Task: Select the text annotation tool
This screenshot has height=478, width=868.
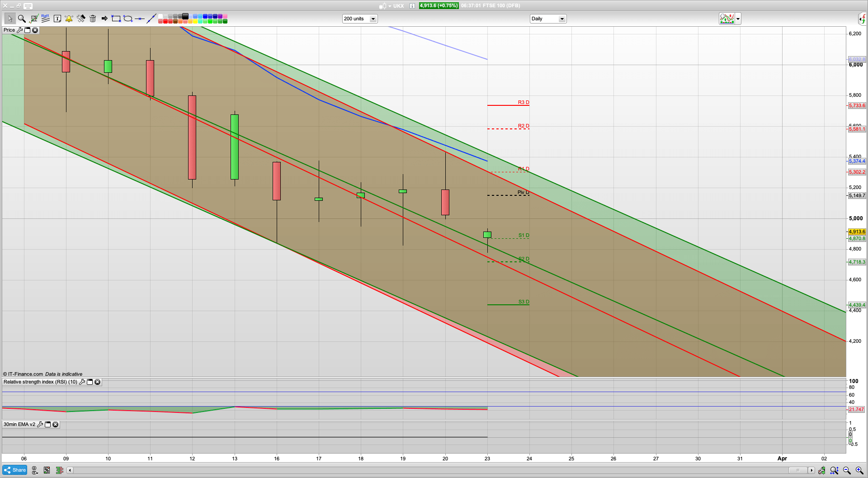Action: 57,19
